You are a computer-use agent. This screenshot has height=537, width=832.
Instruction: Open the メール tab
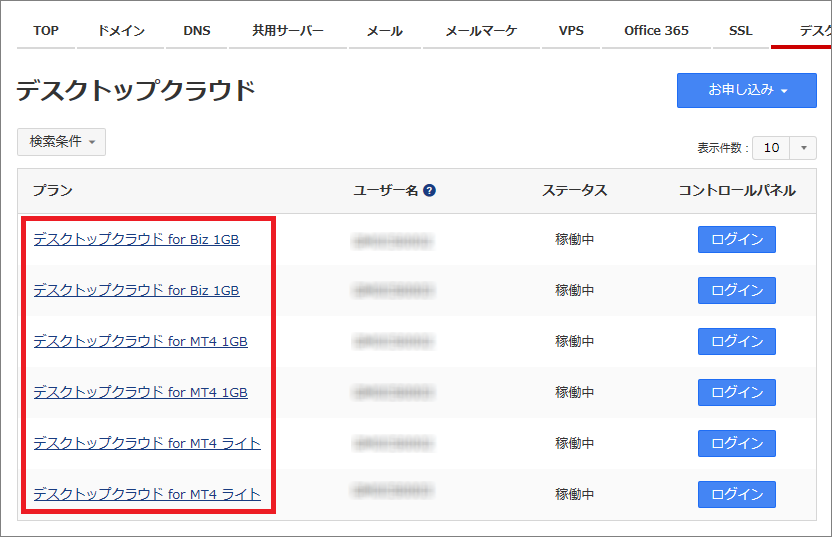385,31
